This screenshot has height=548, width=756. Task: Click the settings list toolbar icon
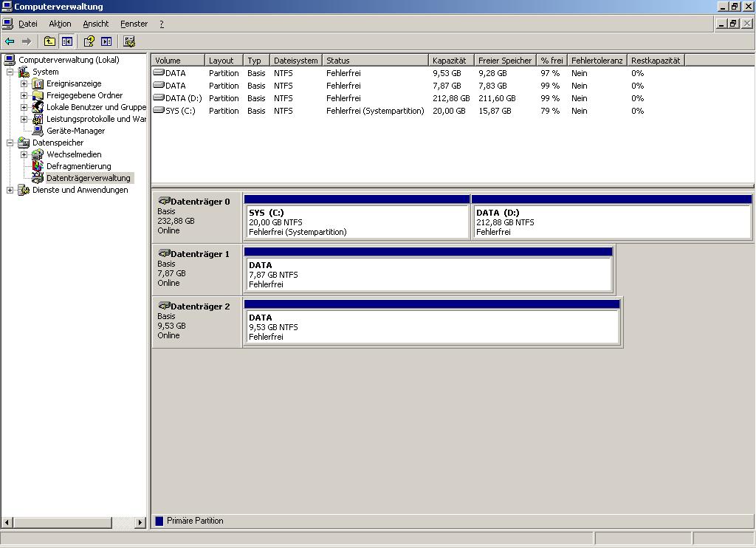[x=128, y=41]
